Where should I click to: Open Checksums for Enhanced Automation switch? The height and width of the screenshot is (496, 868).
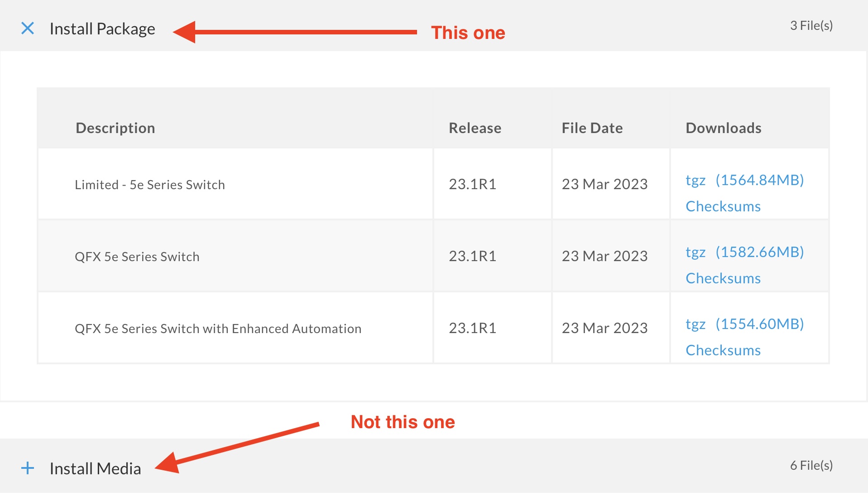[x=723, y=350]
